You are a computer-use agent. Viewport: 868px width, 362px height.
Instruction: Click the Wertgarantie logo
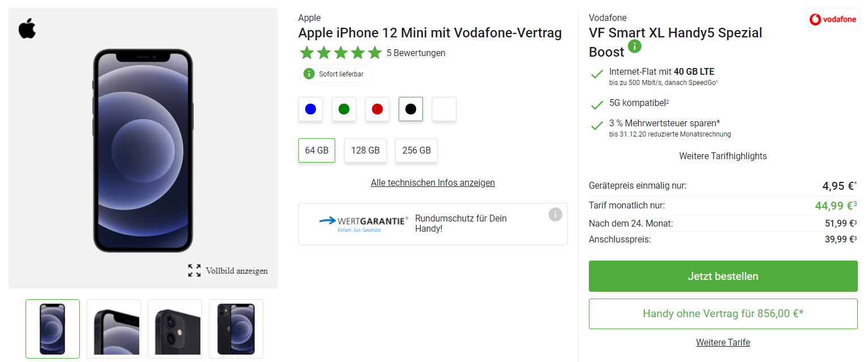coord(363,223)
